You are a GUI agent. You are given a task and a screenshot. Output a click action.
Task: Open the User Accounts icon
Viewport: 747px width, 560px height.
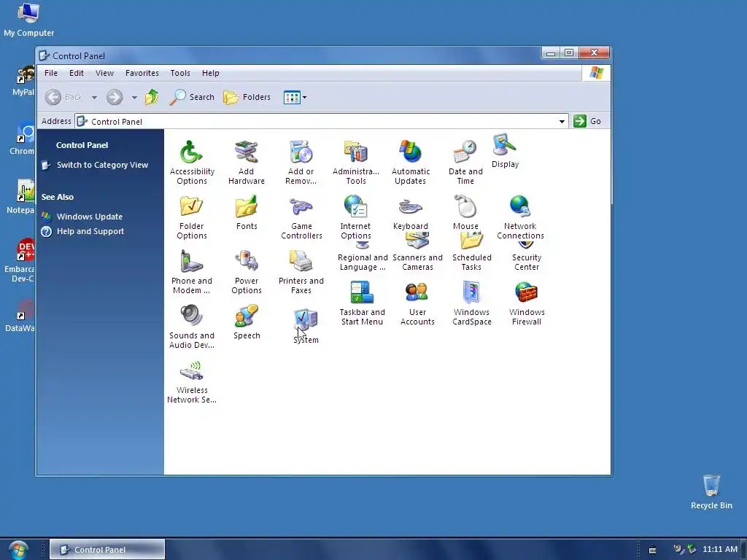(x=417, y=303)
